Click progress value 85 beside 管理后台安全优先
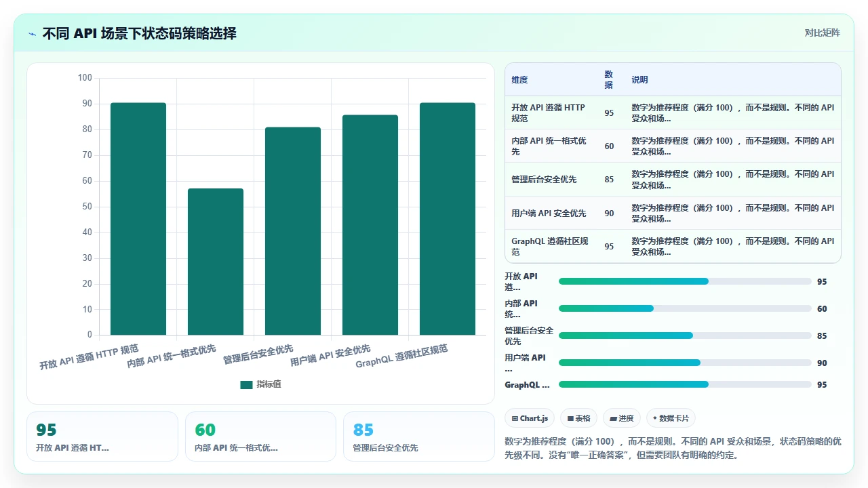 pyautogui.click(x=822, y=335)
